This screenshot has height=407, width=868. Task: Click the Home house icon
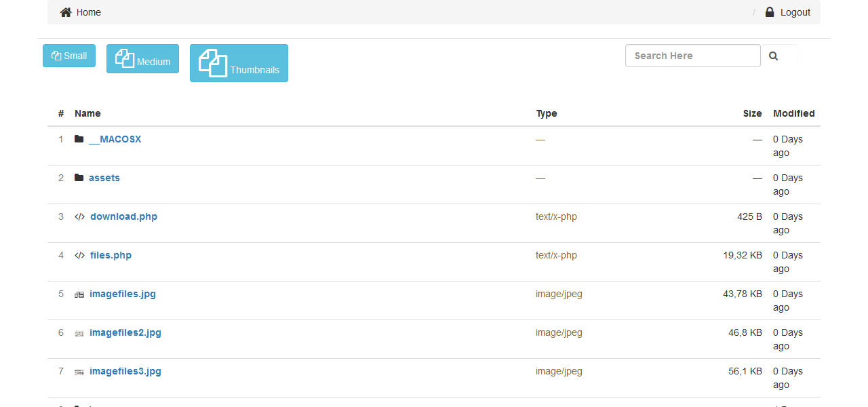pos(66,12)
